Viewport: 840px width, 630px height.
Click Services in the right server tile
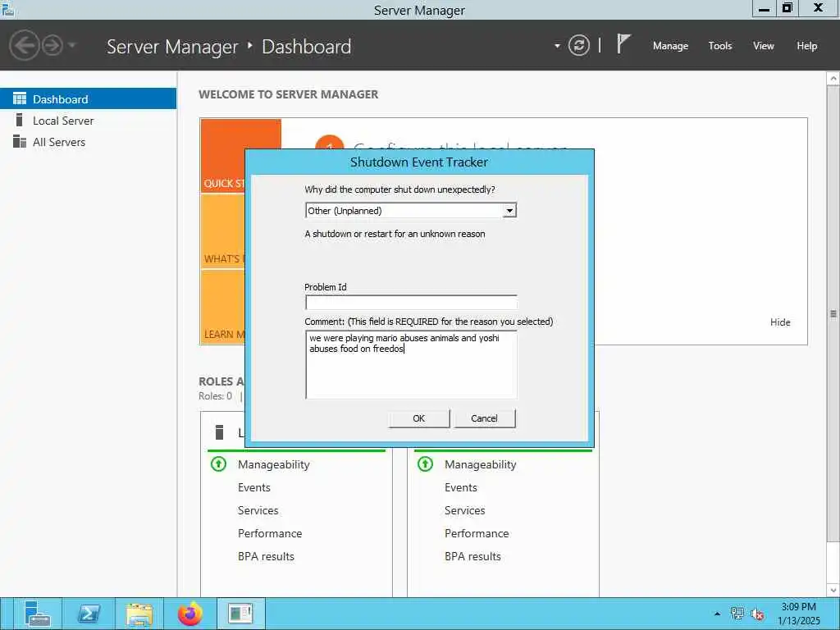tap(465, 510)
